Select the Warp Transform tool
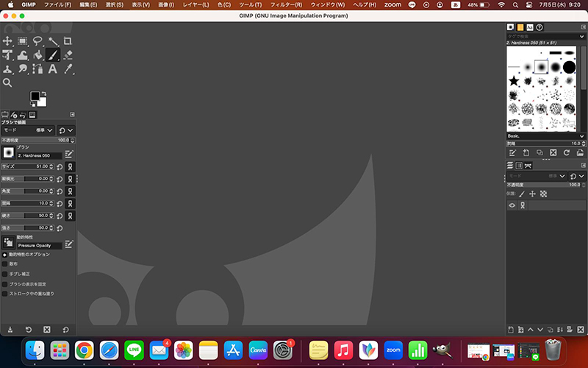The image size is (588, 368). 23,54
